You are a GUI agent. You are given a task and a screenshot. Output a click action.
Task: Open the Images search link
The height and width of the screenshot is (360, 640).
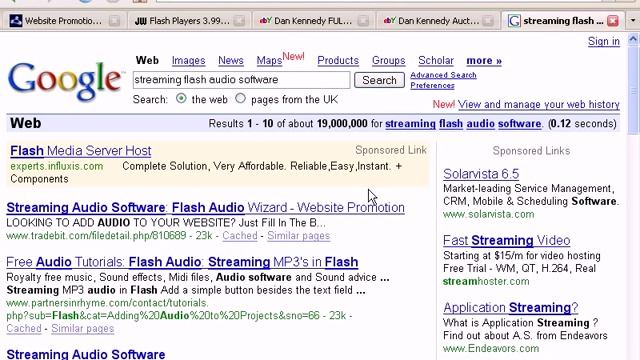tap(188, 60)
